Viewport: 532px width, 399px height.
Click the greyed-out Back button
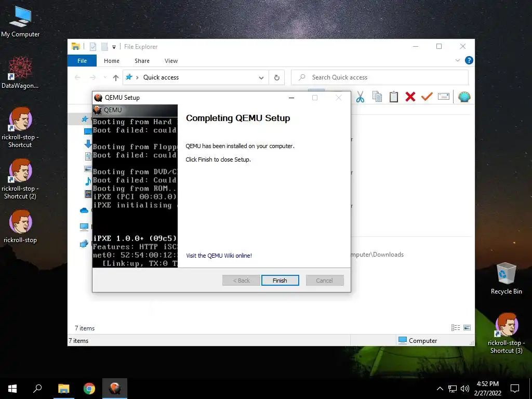241,280
